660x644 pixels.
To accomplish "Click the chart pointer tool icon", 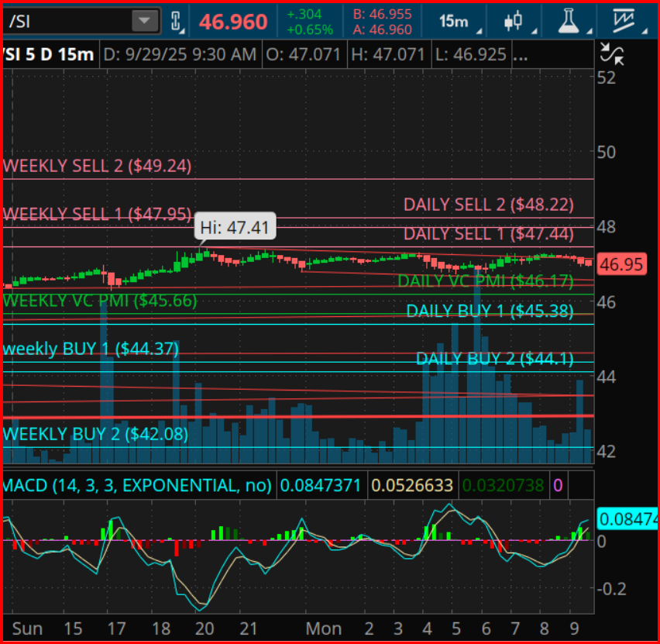I will [x=612, y=54].
